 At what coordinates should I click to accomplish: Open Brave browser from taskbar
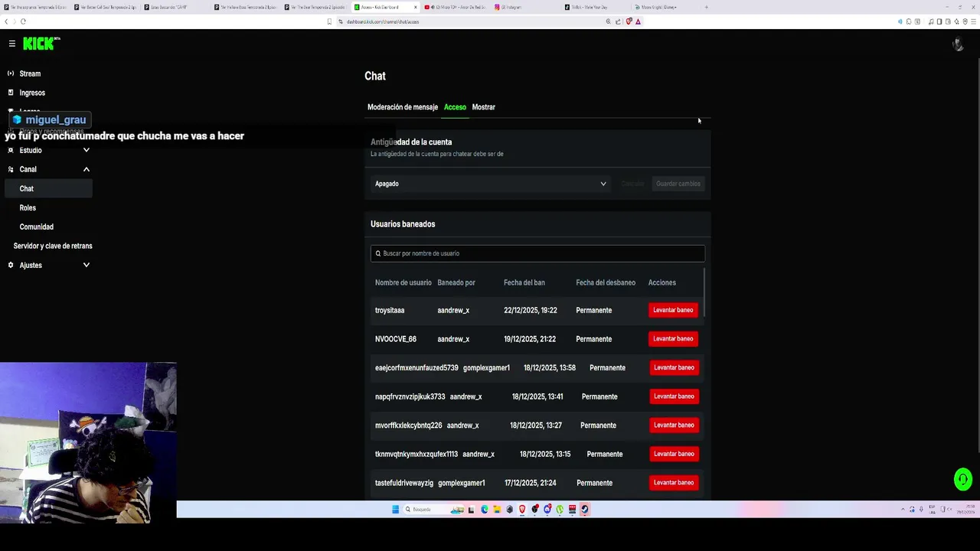(522, 510)
